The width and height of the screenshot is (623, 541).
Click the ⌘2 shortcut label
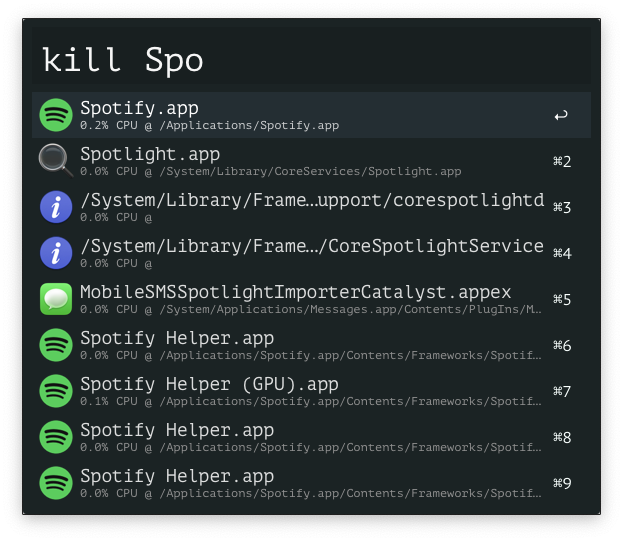[562, 161]
